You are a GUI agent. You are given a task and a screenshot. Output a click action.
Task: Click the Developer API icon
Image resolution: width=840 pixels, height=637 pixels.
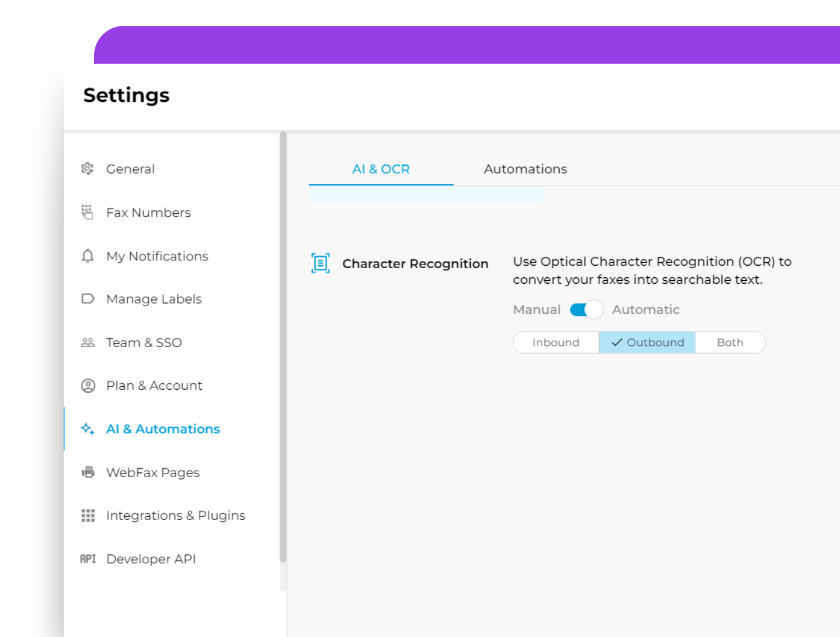87,559
